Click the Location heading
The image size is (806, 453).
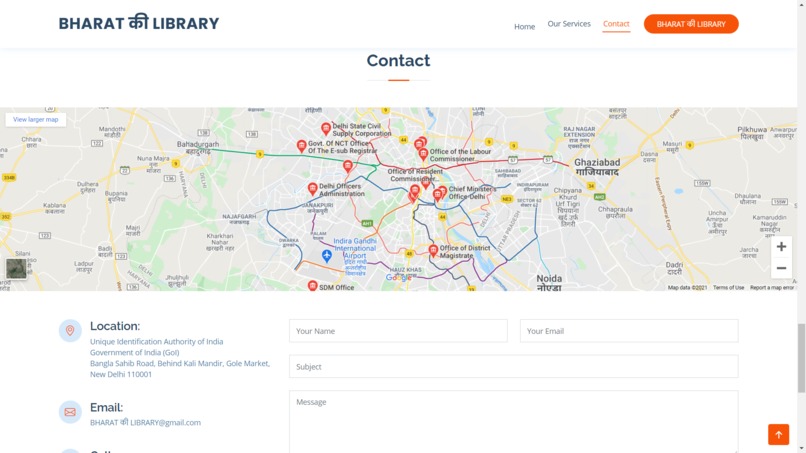115,326
